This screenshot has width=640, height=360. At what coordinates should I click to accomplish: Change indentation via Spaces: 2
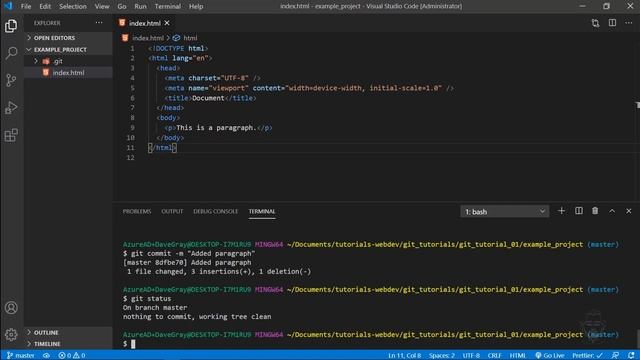[441, 356]
